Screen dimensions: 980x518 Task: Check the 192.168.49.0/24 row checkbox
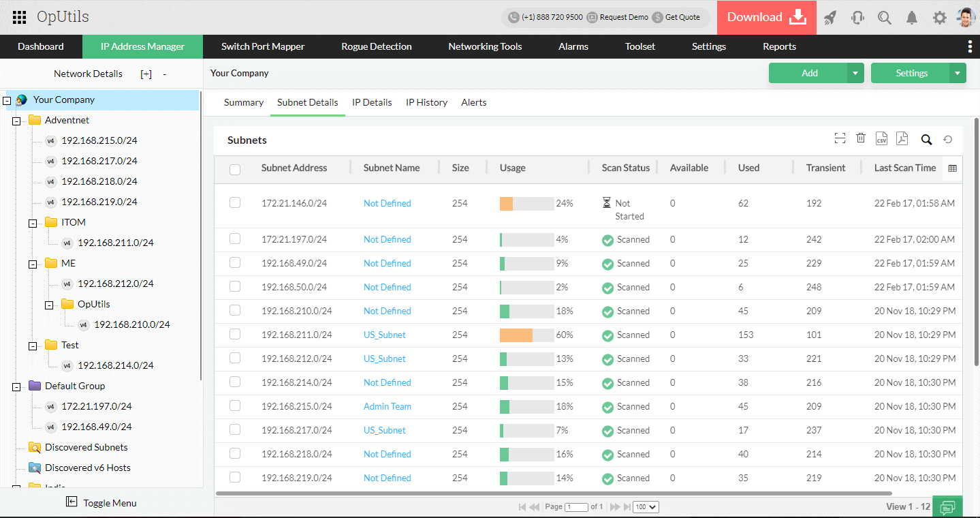point(235,262)
